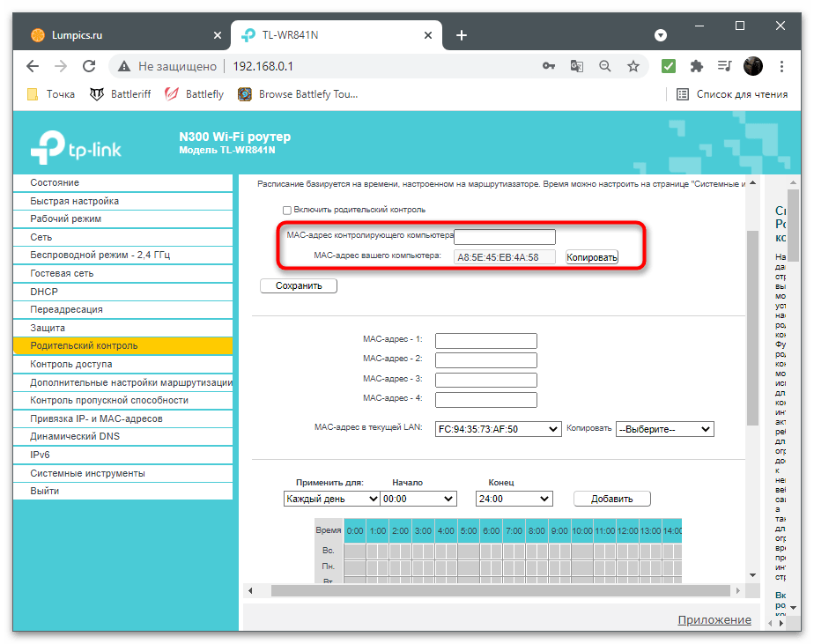
Task: Click the translate page icon
Action: point(577,66)
